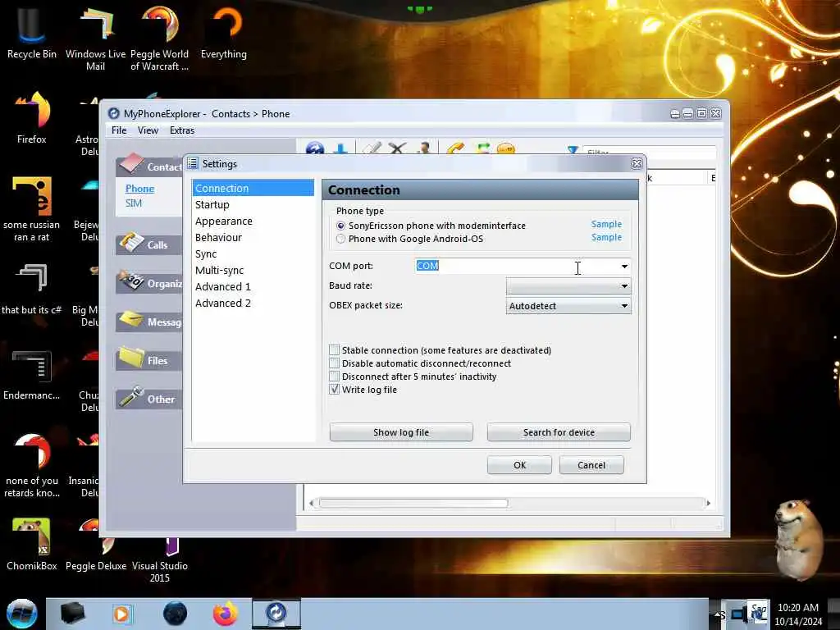The height and width of the screenshot is (630, 840).
Task: Open Firefox from the taskbar
Action: point(226,614)
